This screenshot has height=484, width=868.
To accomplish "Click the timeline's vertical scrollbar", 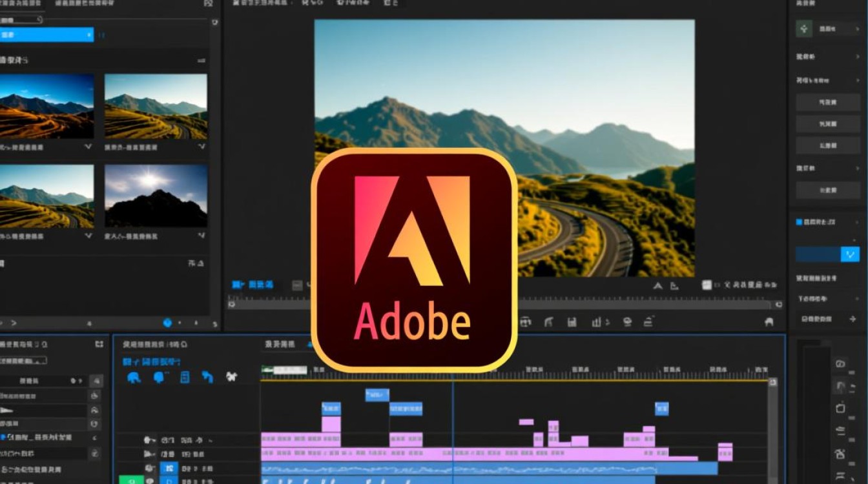I will [772, 429].
